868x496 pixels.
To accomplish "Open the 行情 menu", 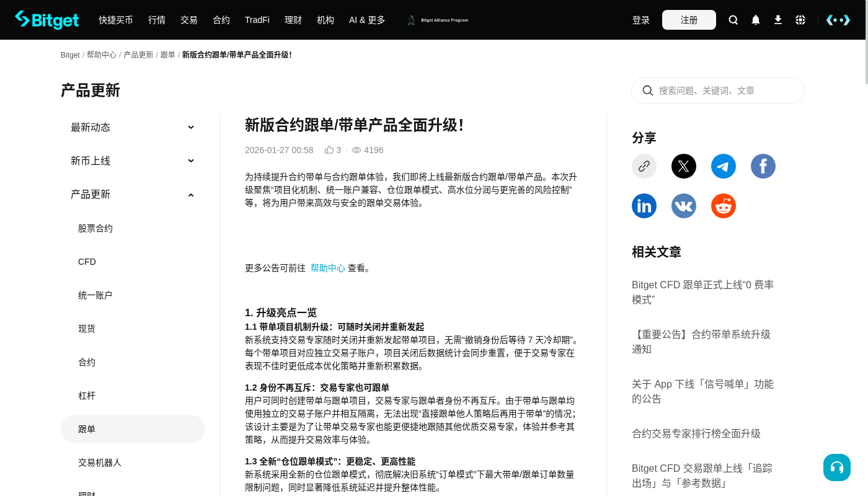I will click(x=157, y=20).
